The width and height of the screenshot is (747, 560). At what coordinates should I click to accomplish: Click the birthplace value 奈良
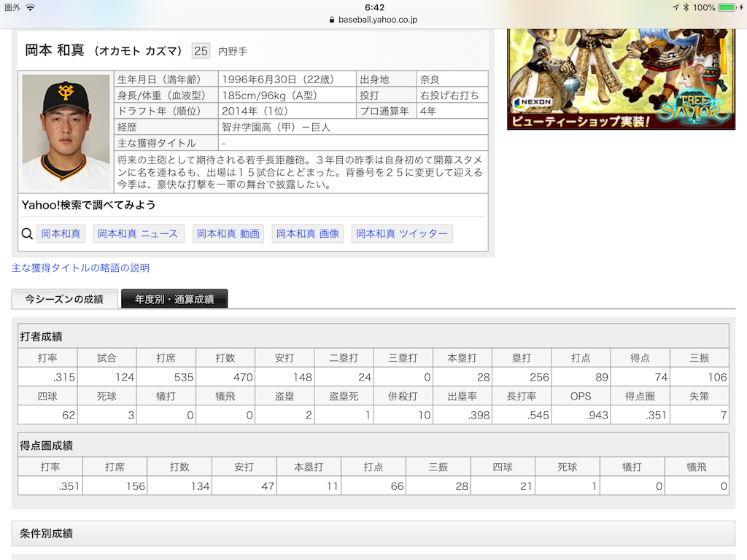[430, 79]
